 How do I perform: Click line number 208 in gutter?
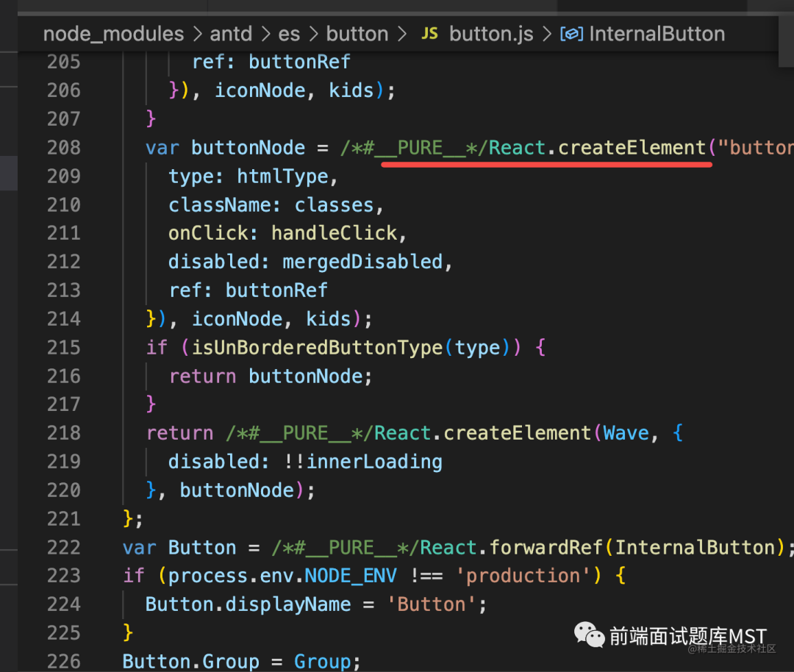64,148
